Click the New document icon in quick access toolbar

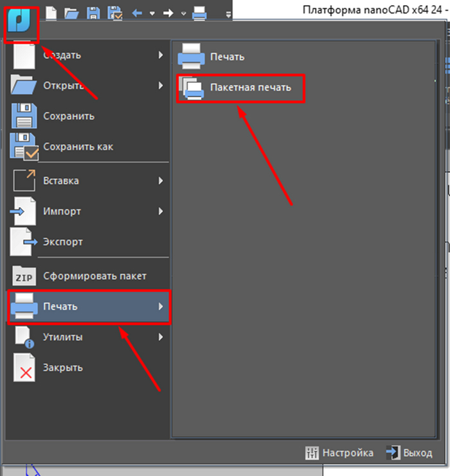[x=51, y=13]
